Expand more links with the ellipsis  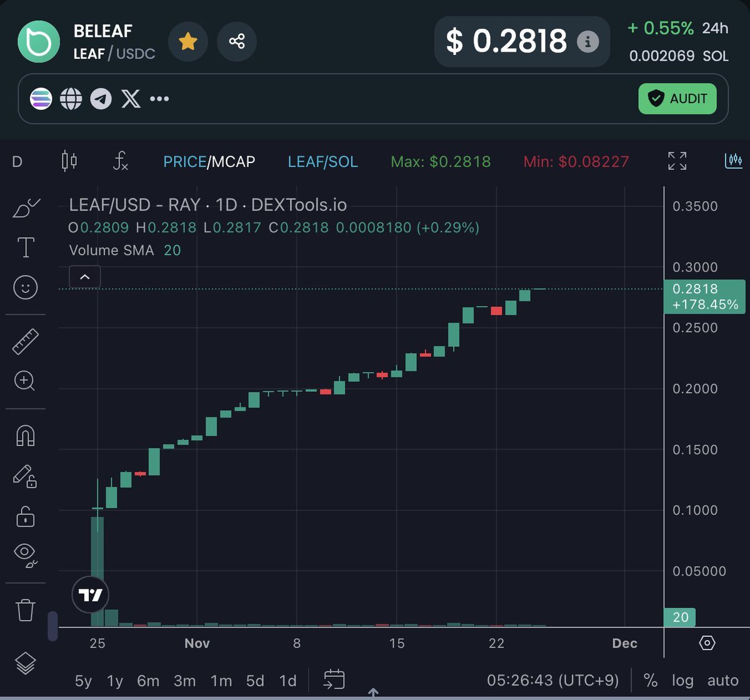159,99
